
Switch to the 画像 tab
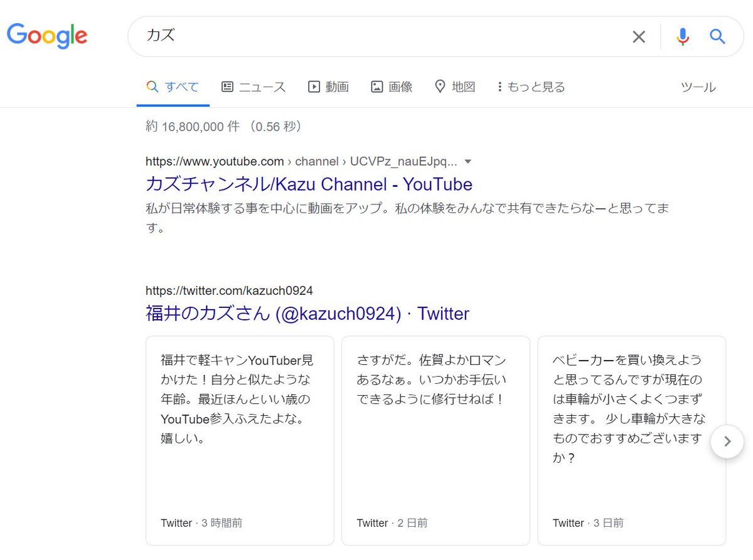pyautogui.click(x=392, y=87)
